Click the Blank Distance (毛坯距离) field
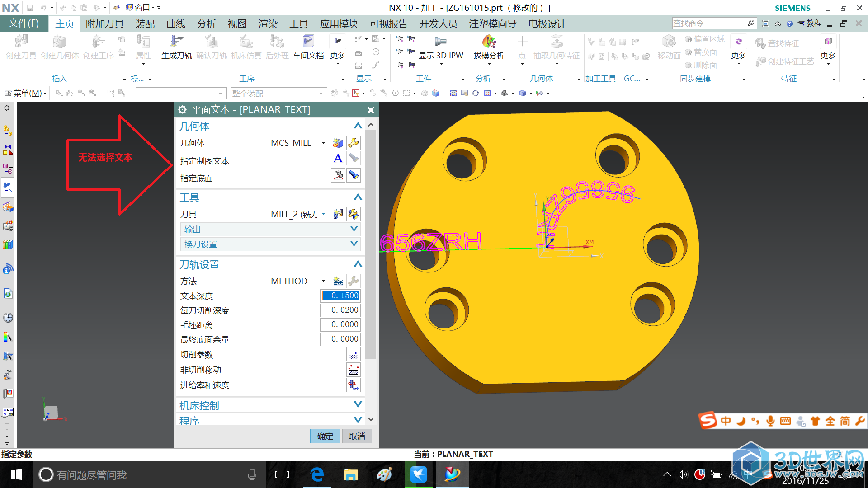 point(340,324)
